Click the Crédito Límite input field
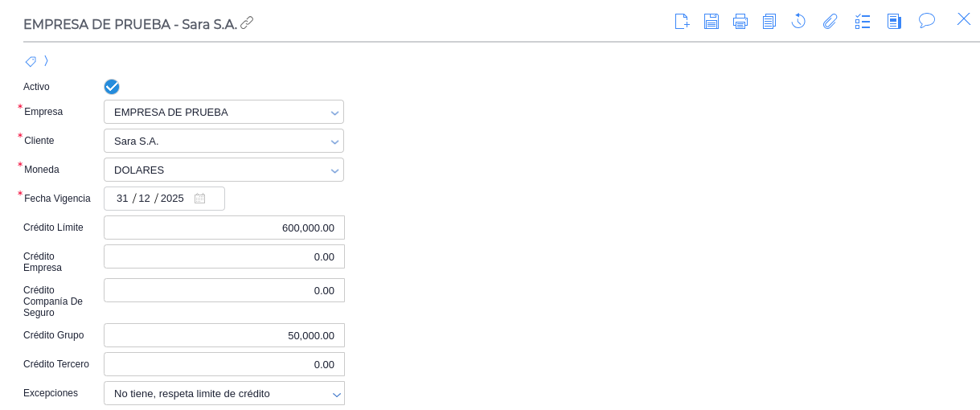Viewport: 980px width, 410px height. (223, 228)
